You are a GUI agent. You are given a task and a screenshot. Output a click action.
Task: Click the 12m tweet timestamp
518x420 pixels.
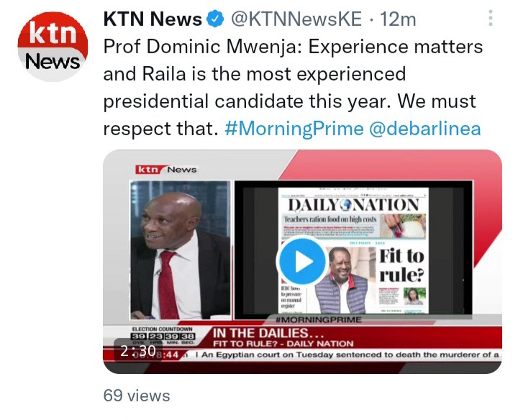(398, 19)
